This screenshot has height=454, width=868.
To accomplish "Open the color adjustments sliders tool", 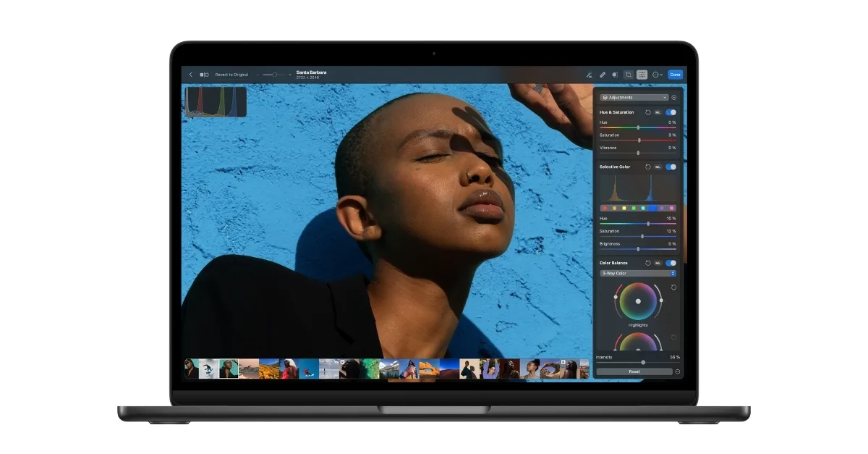I will [642, 75].
